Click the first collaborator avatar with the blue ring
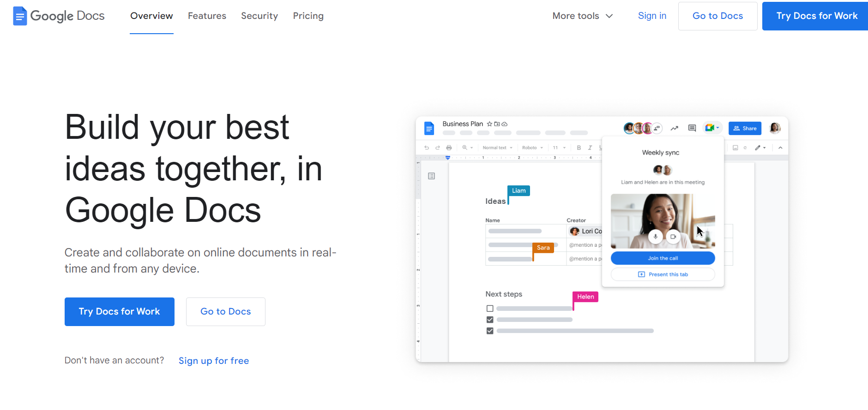 point(629,128)
